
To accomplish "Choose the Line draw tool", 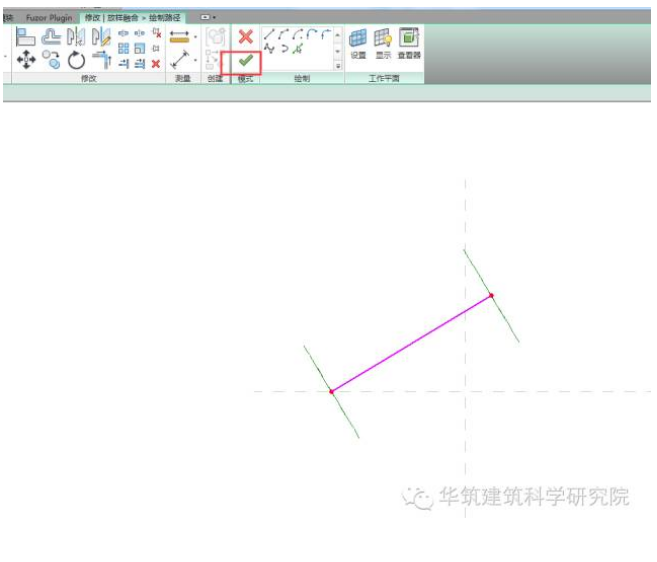I will pyautogui.click(x=269, y=34).
